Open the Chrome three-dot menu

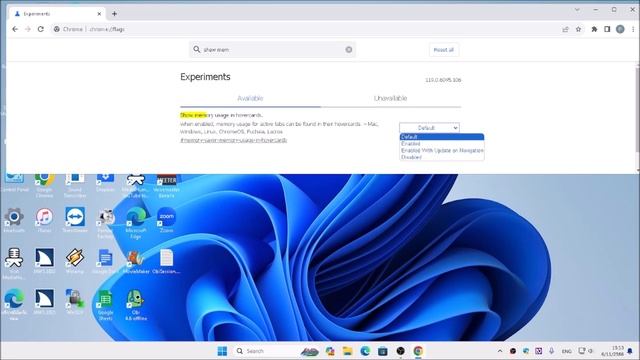coord(633,29)
